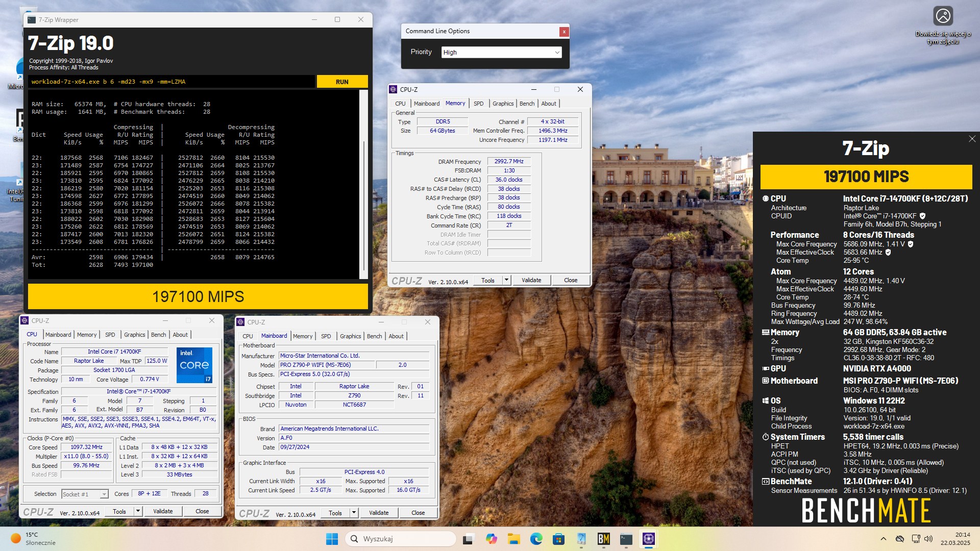Launch Copilot from the taskbar
The image size is (980, 551).
[x=491, y=539]
